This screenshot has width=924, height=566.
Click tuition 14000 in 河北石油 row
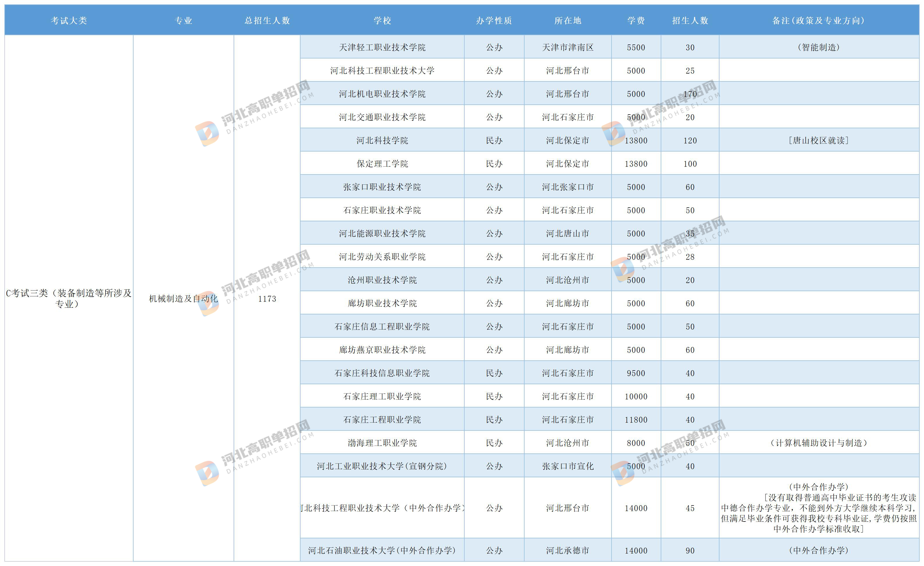636,550
